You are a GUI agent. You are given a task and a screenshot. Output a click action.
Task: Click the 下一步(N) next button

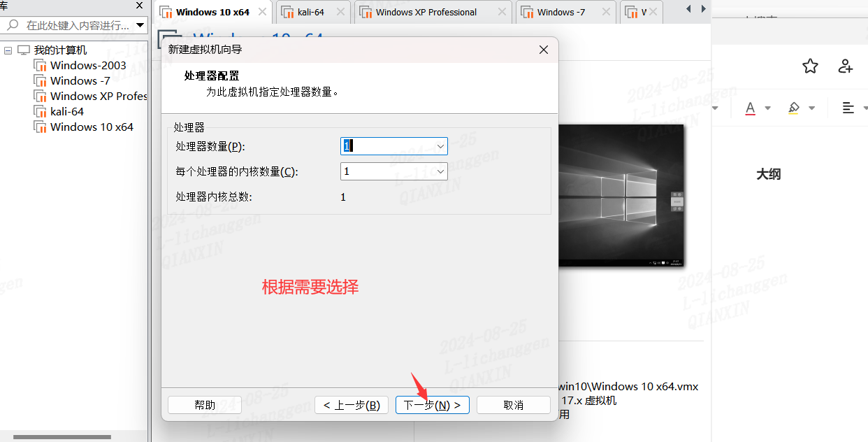point(432,405)
